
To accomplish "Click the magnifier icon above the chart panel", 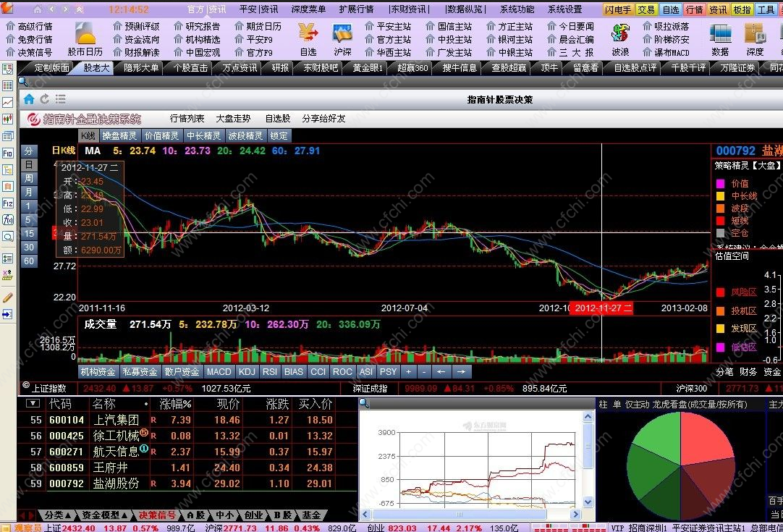I will pyautogui.click(x=23, y=81).
